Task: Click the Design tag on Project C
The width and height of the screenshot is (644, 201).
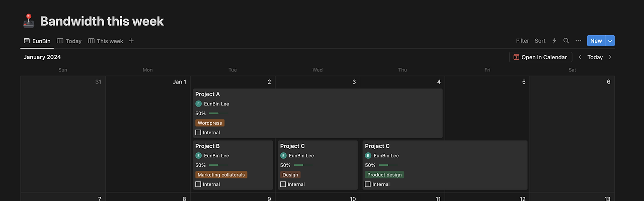Action: pos(290,175)
